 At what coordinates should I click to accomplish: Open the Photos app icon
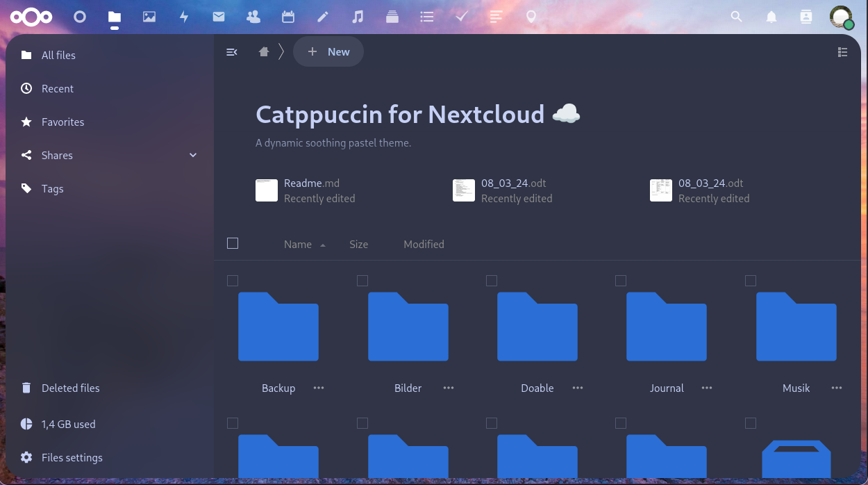click(149, 17)
